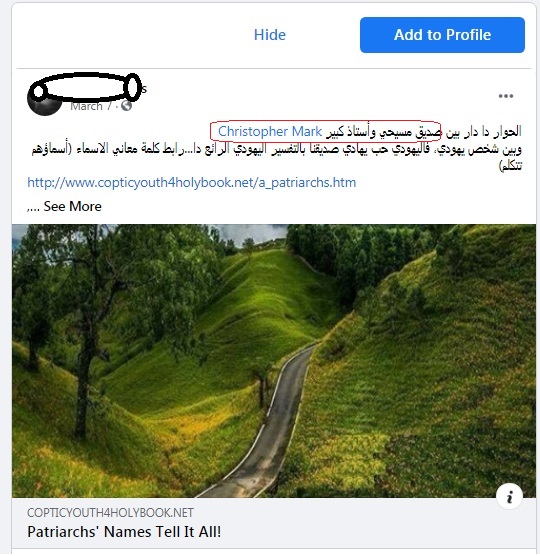Click the Arabic phrase صديق مسيحي وأستاذ كبير
Viewport: 540px width, 556px height.
(x=384, y=132)
